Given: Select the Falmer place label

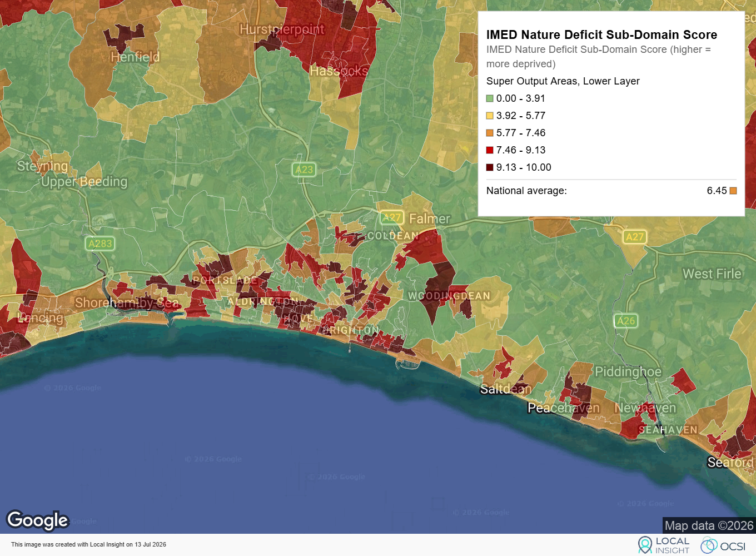Looking at the screenshot, I should click(x=430, y=219).
